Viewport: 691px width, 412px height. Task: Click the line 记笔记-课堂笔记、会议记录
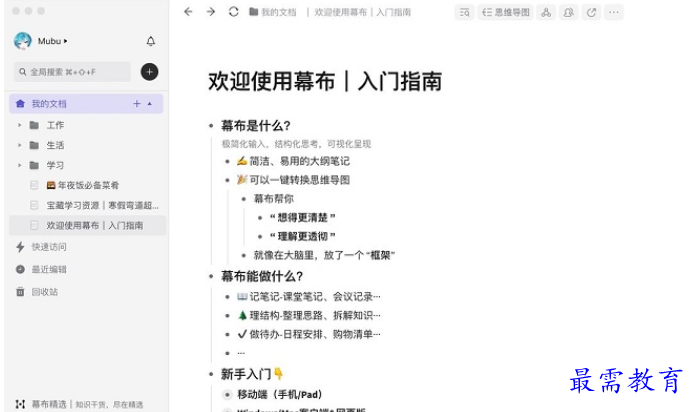[x=308, y=297]
